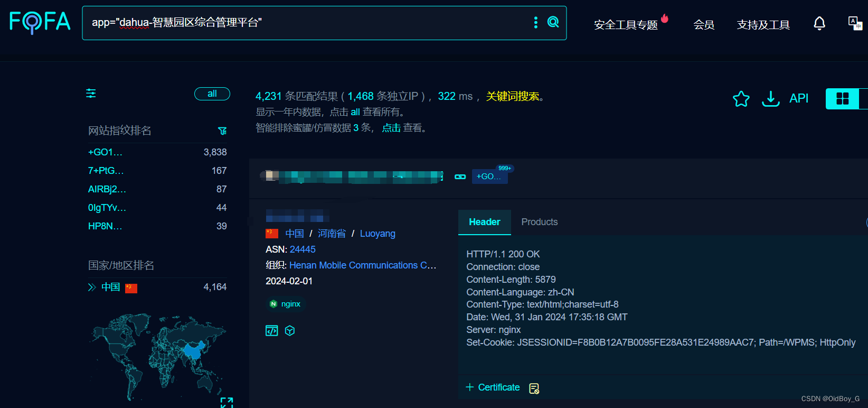
Task: Open the notifications bell
Action: [819, 23]
